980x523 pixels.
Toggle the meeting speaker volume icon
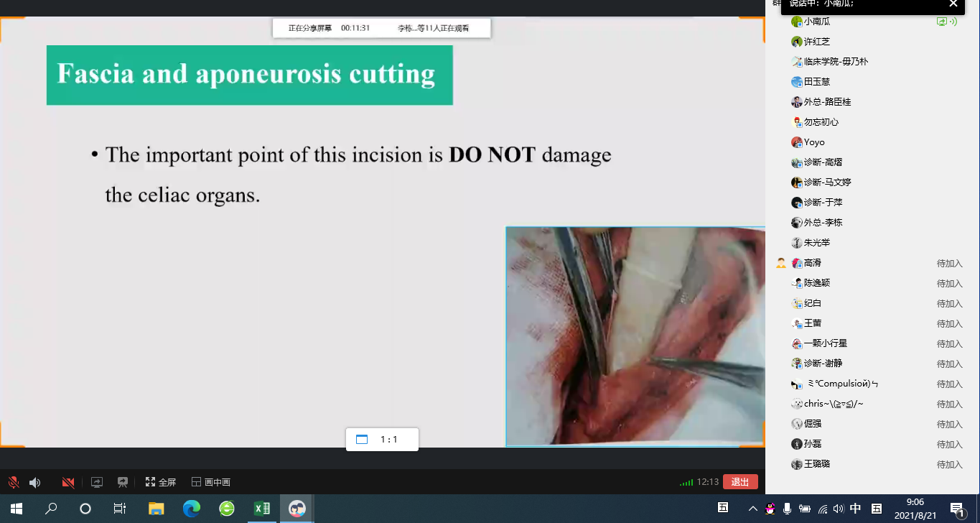tap(34, 483)
